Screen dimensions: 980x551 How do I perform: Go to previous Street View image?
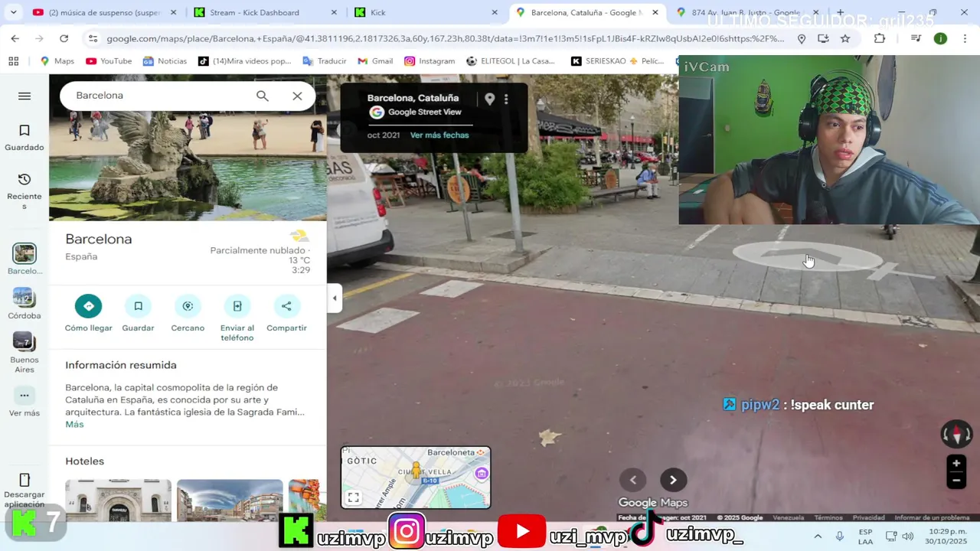pyautogui.click(x=633, y=480)
